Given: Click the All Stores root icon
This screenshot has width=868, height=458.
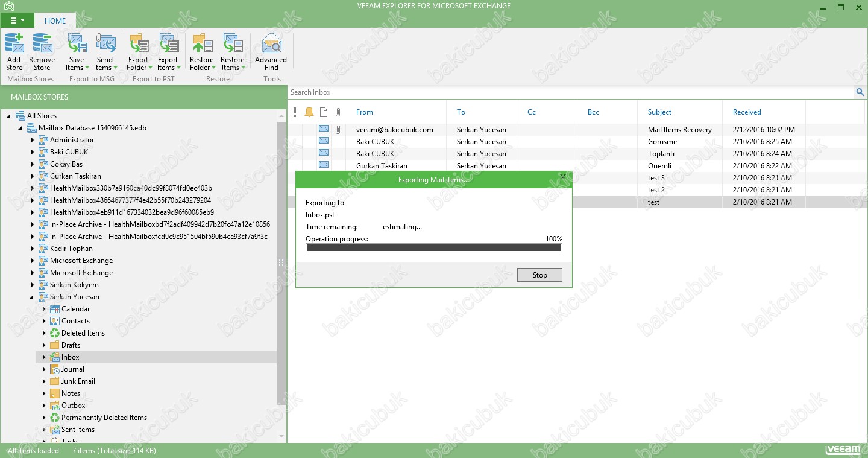Looking at the screenshot, I should [x=20, y=116].
